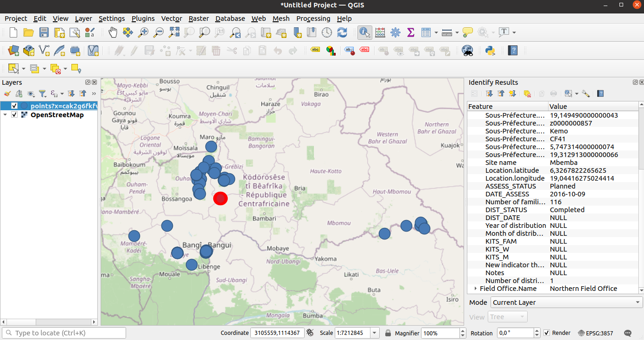Select Features by area tool
This screenshot has height=340, width=644.
click(x=13, y=69)
